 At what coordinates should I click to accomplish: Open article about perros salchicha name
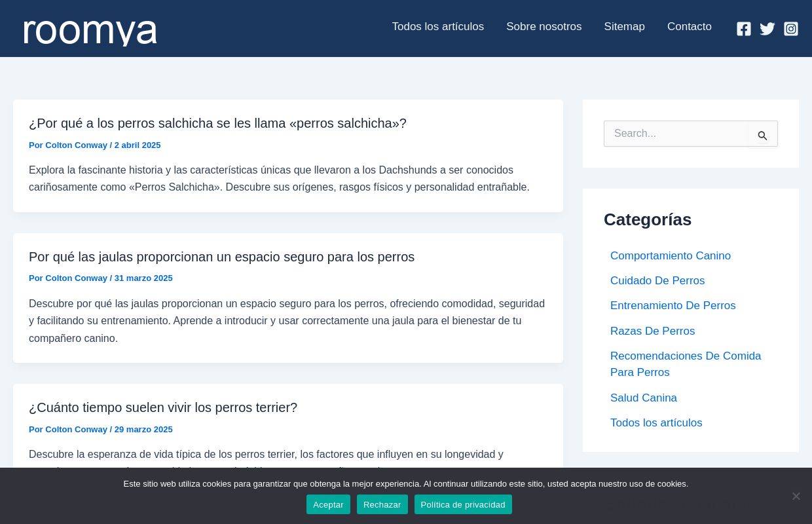pyautogui.click(x=217, y=123)
